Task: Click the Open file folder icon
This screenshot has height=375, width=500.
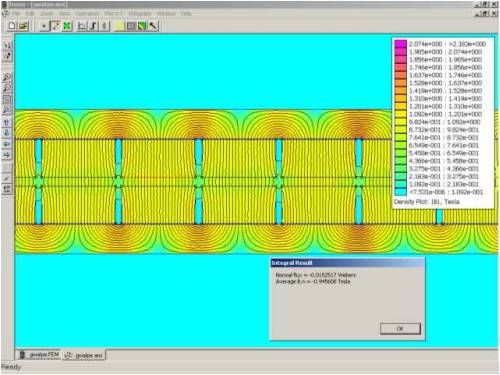Action: [23, 26]
